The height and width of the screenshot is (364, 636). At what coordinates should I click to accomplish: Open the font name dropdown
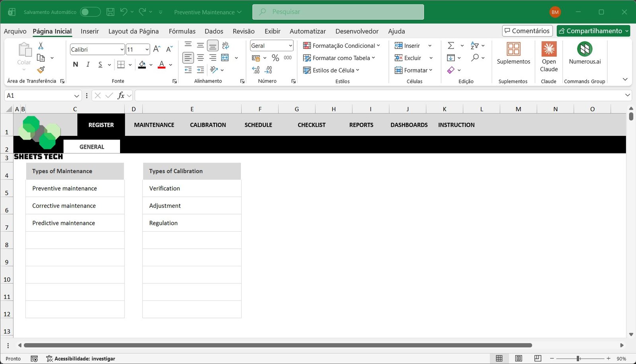(121, 49)
